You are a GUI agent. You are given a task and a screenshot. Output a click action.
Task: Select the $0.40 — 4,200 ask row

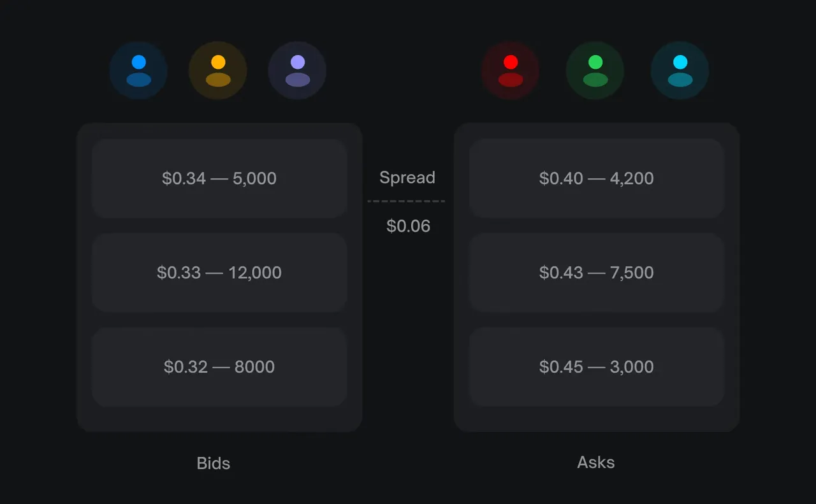tap(597, 178)
